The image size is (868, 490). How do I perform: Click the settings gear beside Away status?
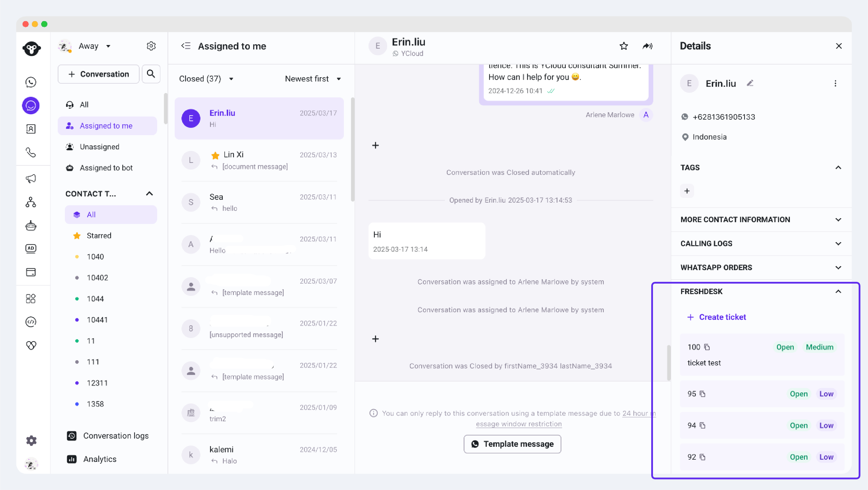point(151,46)
